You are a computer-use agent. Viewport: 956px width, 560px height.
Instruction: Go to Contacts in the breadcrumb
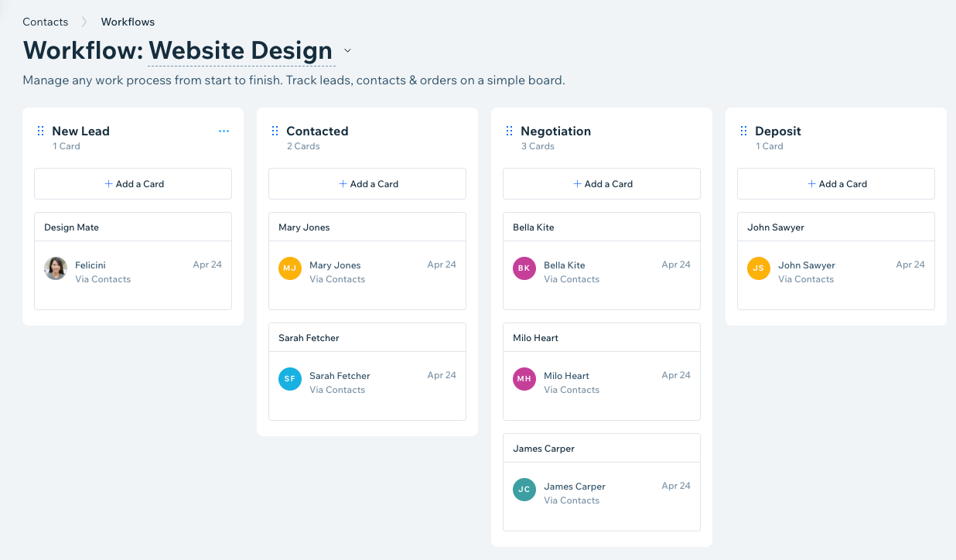tap(46, 22)
